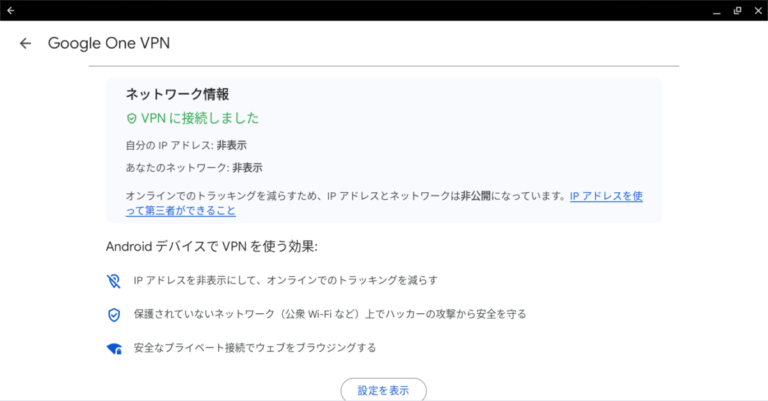768x401 pixels.
Task: Click the IP アドレスを非表示にして tracking benefit text
Action: [286, 281]
